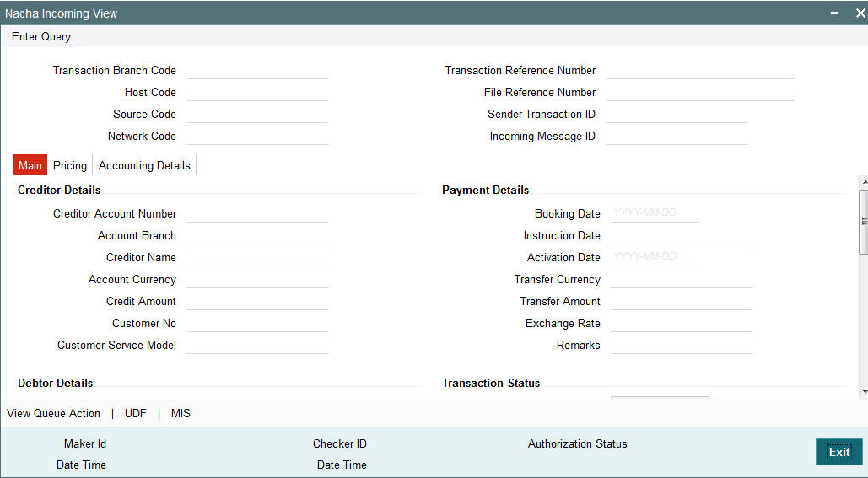Open the Pricing tab

(x=70, y=165)
